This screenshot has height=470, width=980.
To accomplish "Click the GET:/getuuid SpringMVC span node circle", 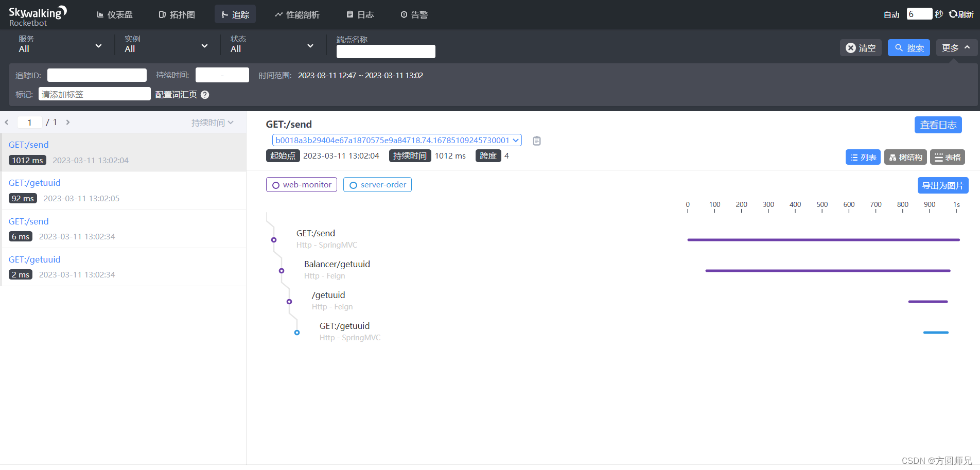I will [x=297, y=333].
